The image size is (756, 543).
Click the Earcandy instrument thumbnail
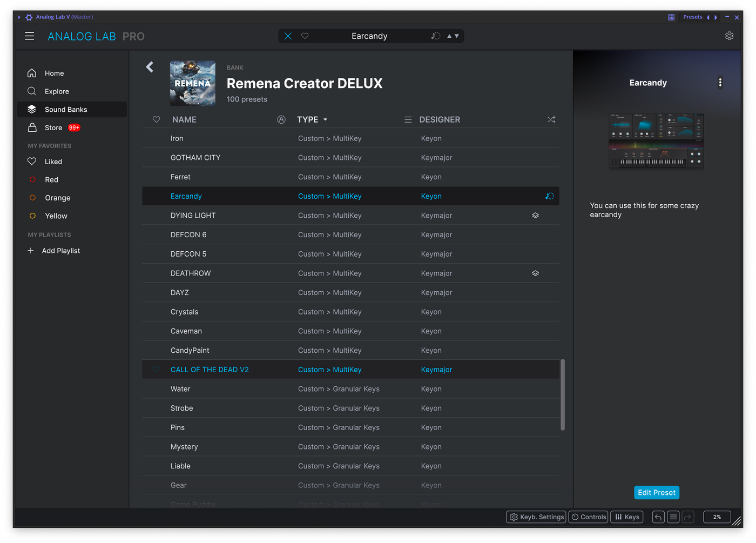tap(656, 140)
